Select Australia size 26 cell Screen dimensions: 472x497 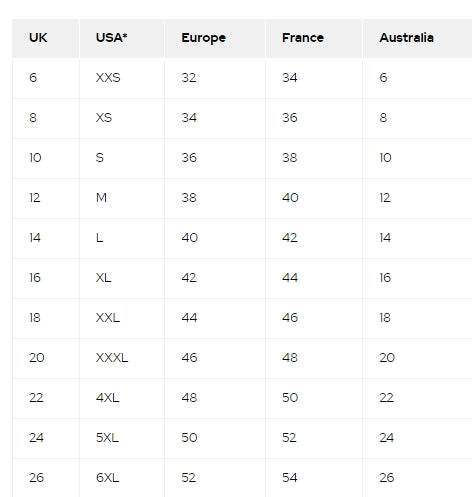pyautogui.click(x=417, y=478)
